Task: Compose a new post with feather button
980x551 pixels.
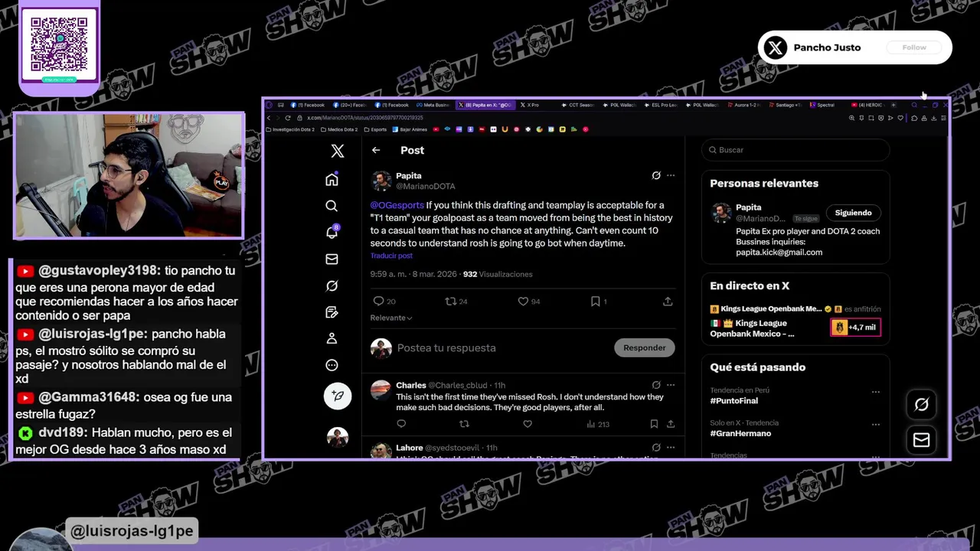Action: [338, 396]
